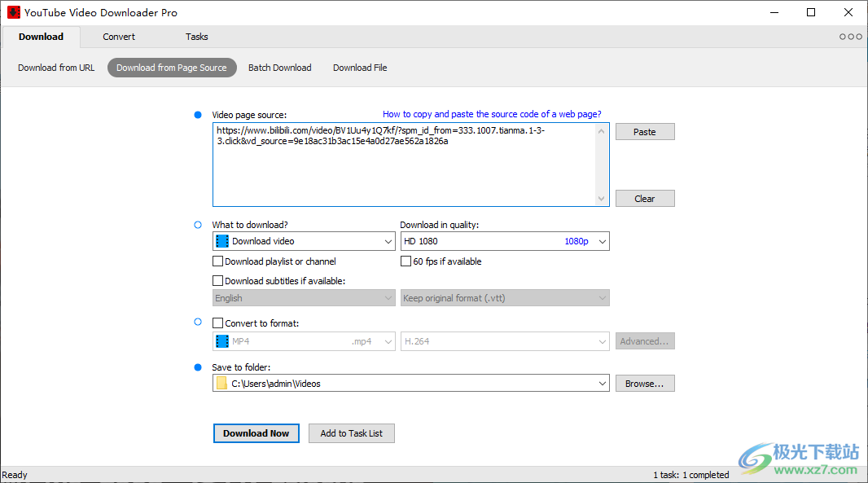Image resolution: width=868 pixels, height=483 pixels.
Task: Click the blue bullet beside Video page source
Action: (x=198, y=115)
